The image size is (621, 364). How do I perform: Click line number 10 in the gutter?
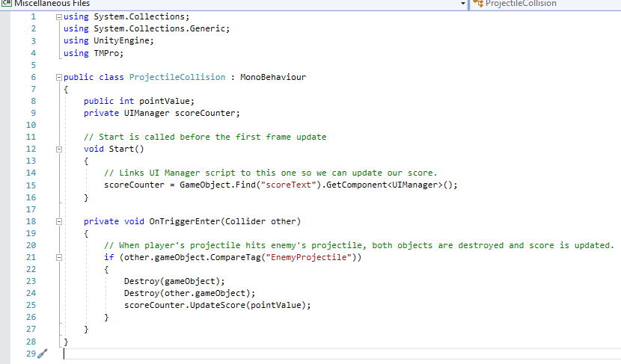(x=31, y=125)
